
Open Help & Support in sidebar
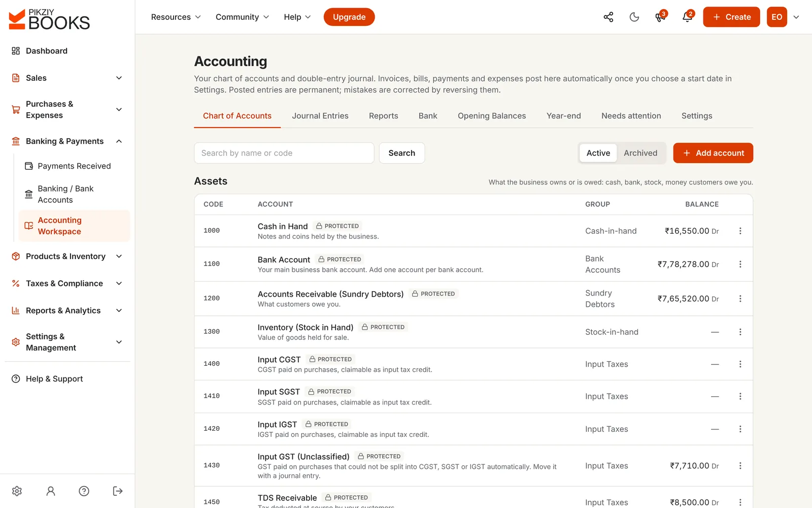click(x=66, y=379)
